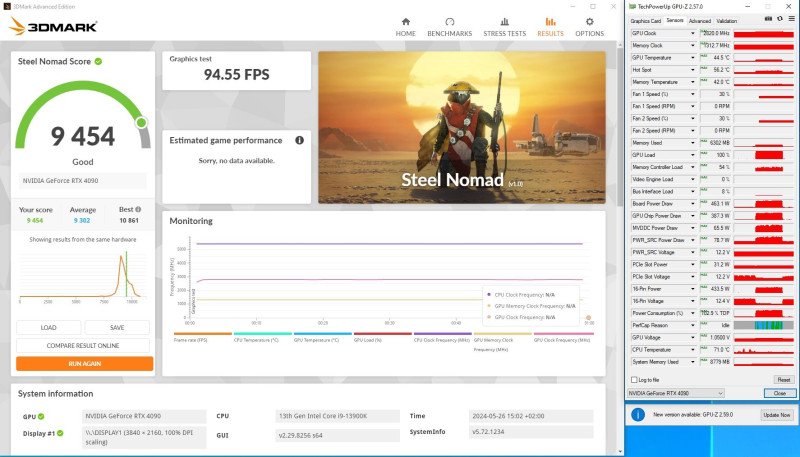Click the GUI v2.29.8256 s64 field
This screenshot has width=800, height=457.
tap(337, 436)
